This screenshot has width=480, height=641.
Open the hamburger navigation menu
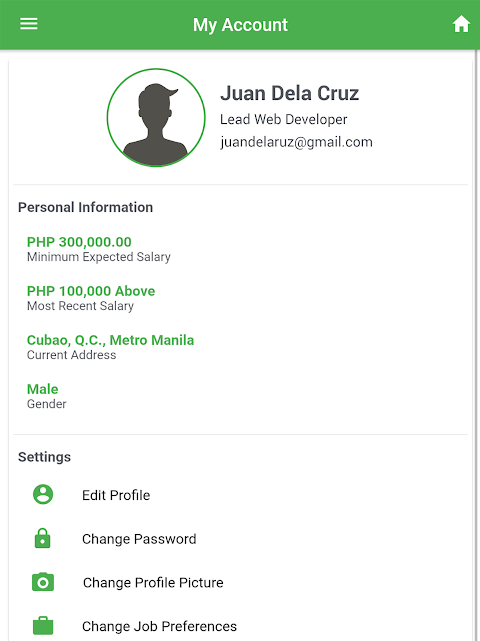[29, 24]
